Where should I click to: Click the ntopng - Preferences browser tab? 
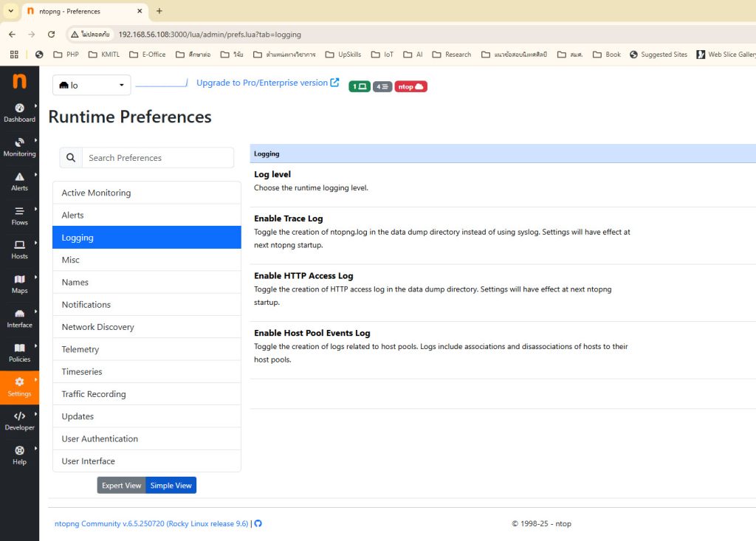(x=86, y=11)
